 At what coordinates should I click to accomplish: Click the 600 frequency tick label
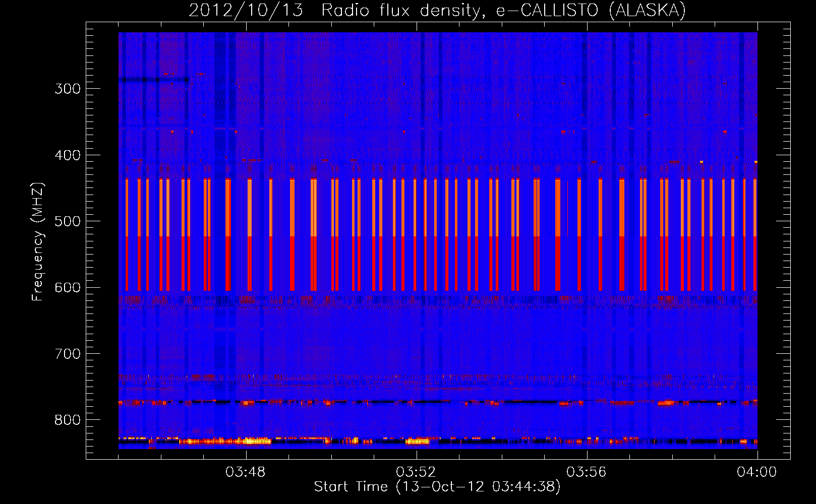[x=68, y=288]
